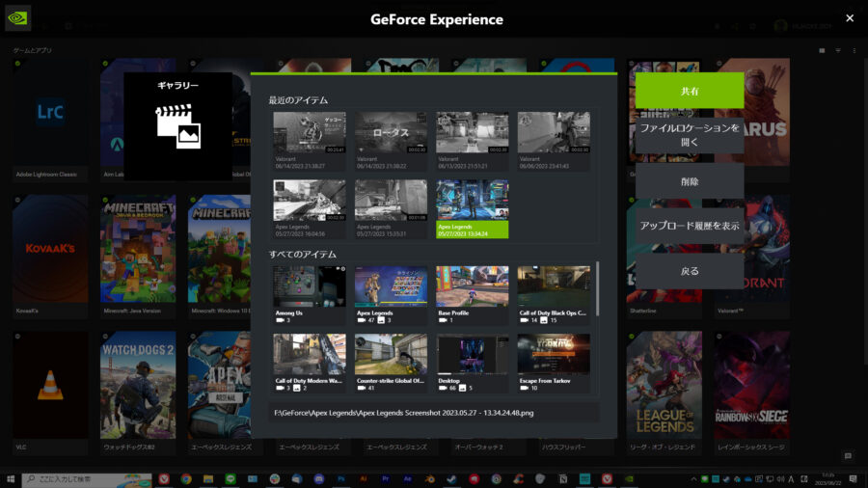The image size is (868, 488).
Task: Open LINE app from taskbar
Action: pos(231,479)
